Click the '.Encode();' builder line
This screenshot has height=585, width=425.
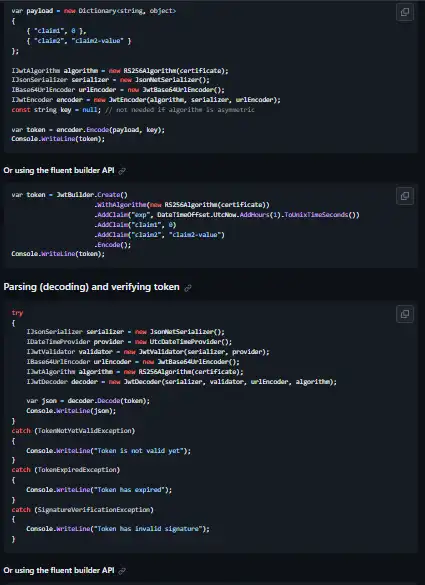point(113,245)
